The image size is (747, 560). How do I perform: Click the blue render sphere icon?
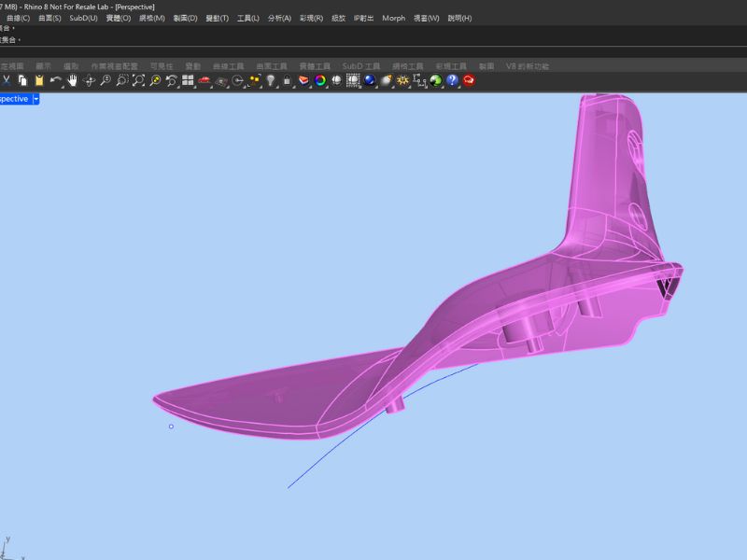(370, 81)
